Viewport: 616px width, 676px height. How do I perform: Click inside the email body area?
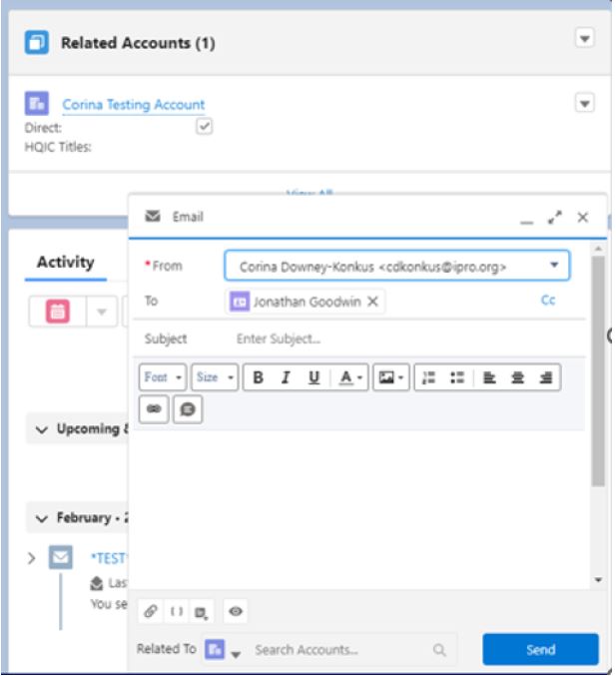coord(360,508)
